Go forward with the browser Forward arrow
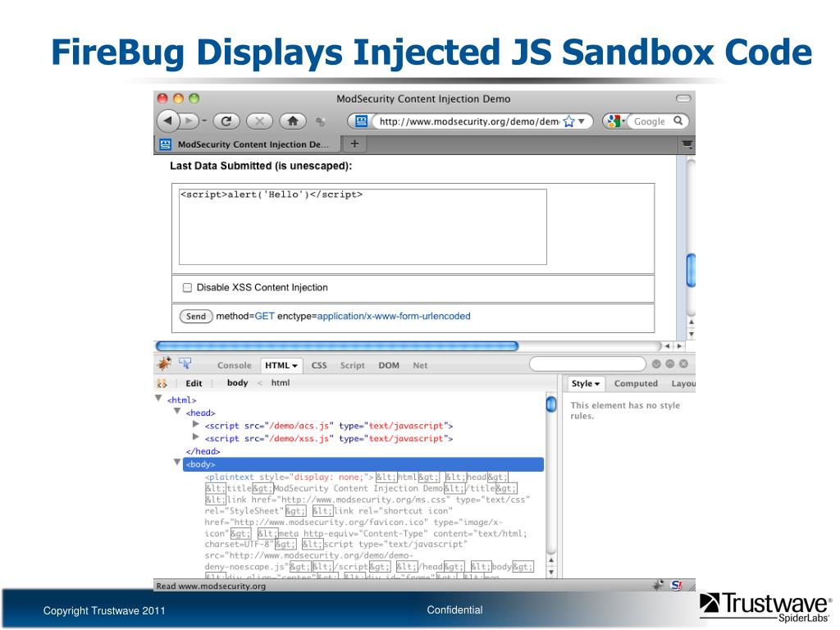 click(x=189, y=121)
